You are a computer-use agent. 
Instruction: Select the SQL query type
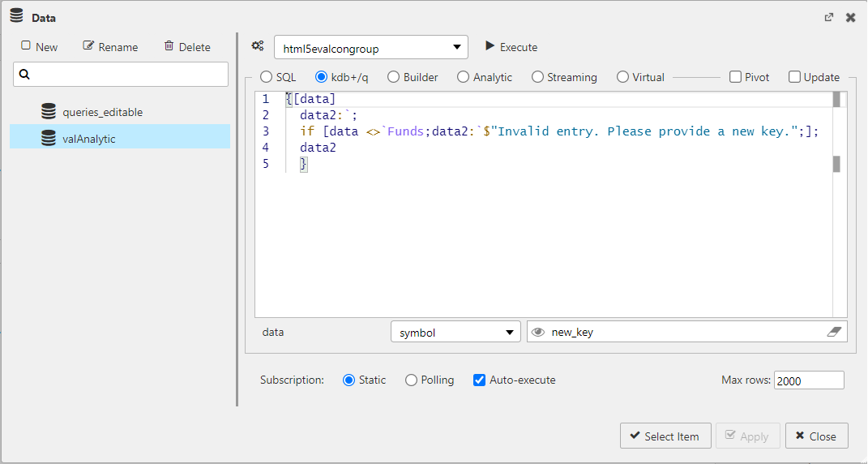[x=266, y=77]
